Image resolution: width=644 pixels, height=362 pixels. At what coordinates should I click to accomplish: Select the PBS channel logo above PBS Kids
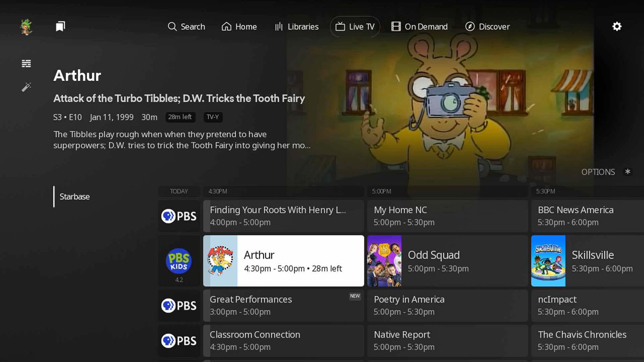179,216
